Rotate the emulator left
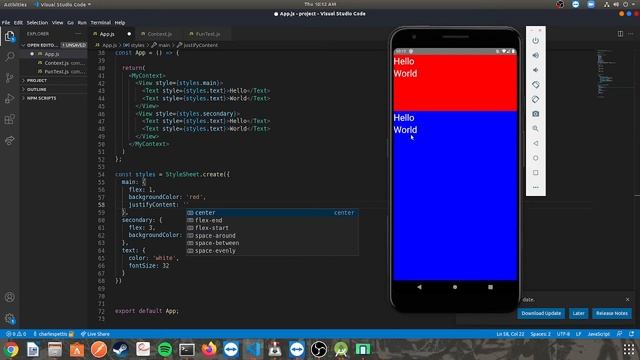 [536, 84]
